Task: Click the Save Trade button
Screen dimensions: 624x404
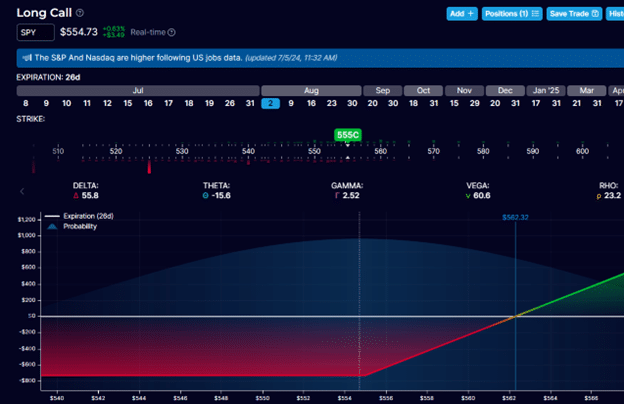Action: pyautogui.click(x=574, y=13)
